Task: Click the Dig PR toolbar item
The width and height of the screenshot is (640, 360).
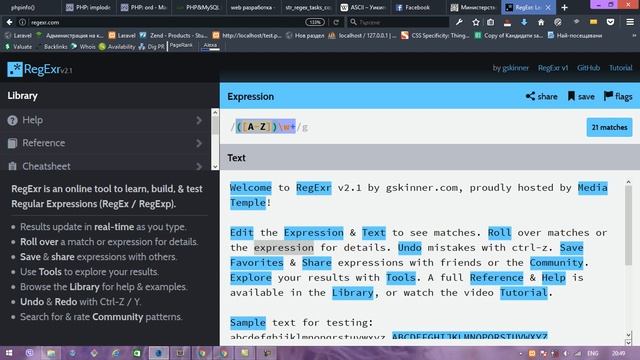Action: [151, 47]
